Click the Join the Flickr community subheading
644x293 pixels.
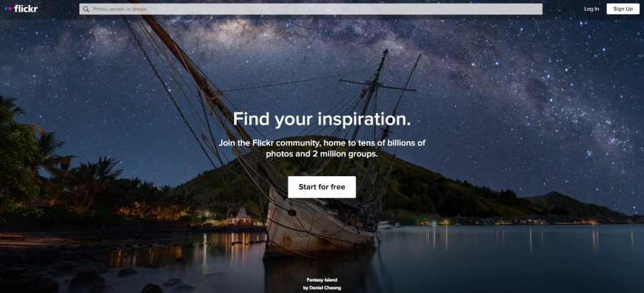pyautogui.click(x=321, y=149)
